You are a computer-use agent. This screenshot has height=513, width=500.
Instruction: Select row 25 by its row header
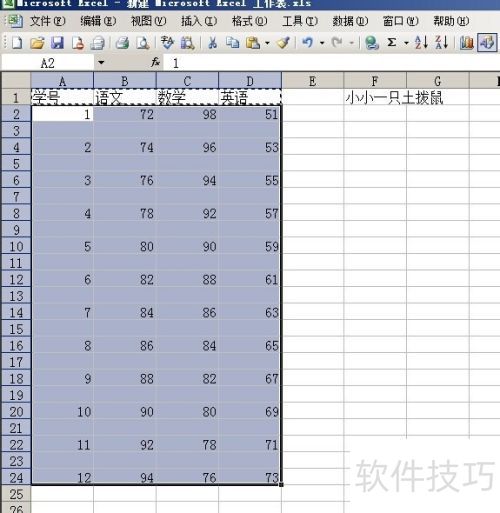coord(16,494)
